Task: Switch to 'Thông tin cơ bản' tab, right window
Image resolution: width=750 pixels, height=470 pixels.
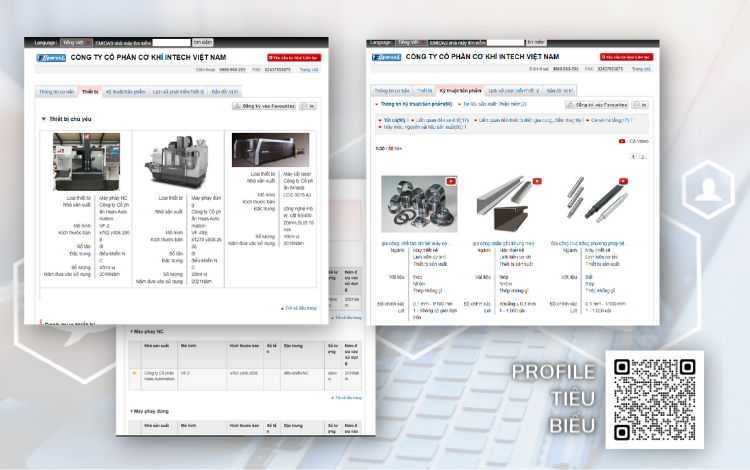Action: [392, 91]
